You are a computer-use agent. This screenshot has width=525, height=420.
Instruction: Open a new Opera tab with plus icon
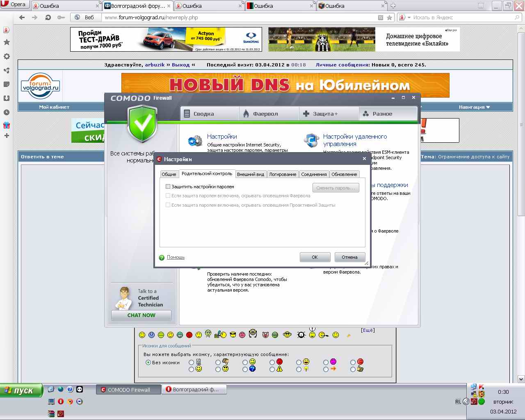coord(393,6)
